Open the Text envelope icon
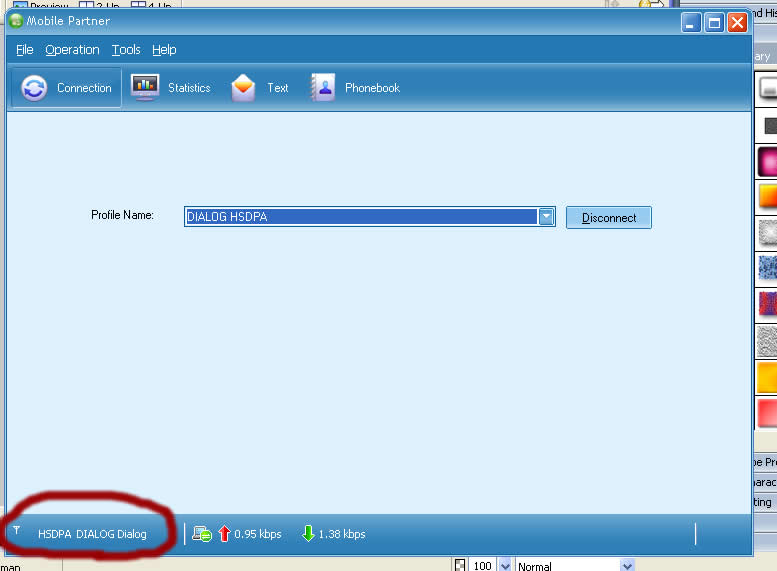 pos(243,88)
